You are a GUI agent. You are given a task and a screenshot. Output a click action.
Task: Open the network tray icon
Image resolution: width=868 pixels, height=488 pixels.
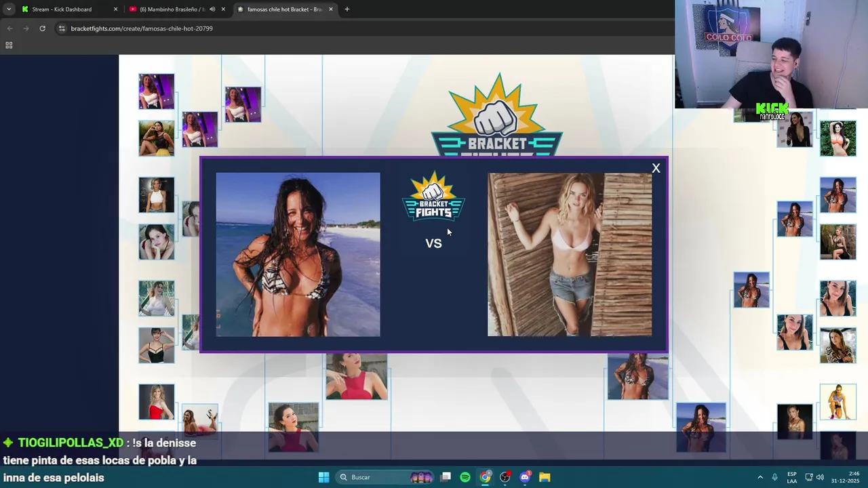pyautogui.click(x=809, y=477)
